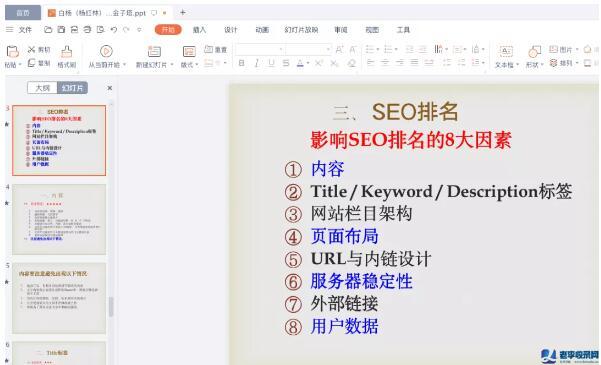The image size is (601, 365).
Task: Expand the quick access toolbar customize arrow
Action: [x=139, y=30]
